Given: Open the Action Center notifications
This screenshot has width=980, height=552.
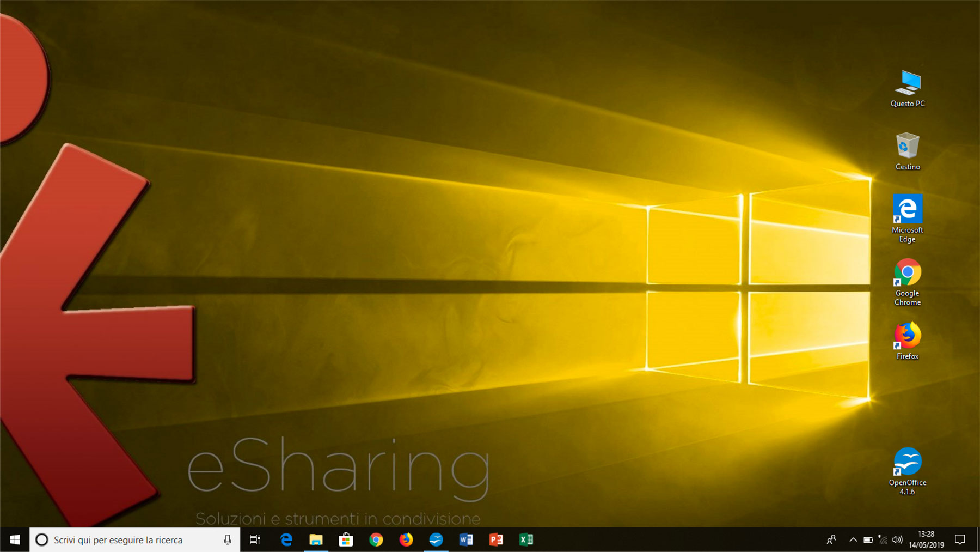Looking at the screenshot, I should [960, 540].
